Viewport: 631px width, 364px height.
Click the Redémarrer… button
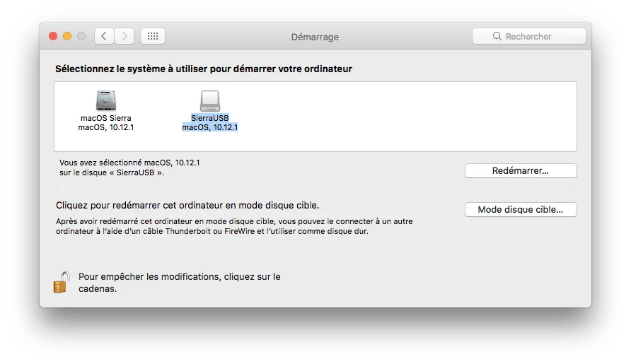point(521,170)
